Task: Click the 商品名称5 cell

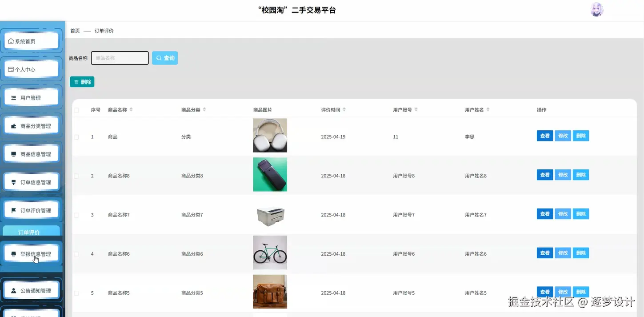Action: 119,293
